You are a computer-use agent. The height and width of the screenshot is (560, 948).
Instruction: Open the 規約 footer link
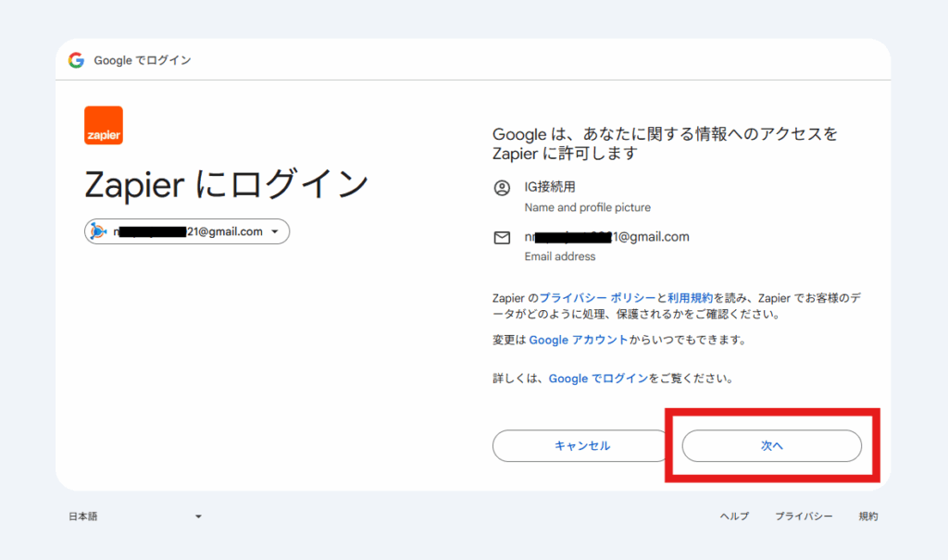(x=868, y=516)
